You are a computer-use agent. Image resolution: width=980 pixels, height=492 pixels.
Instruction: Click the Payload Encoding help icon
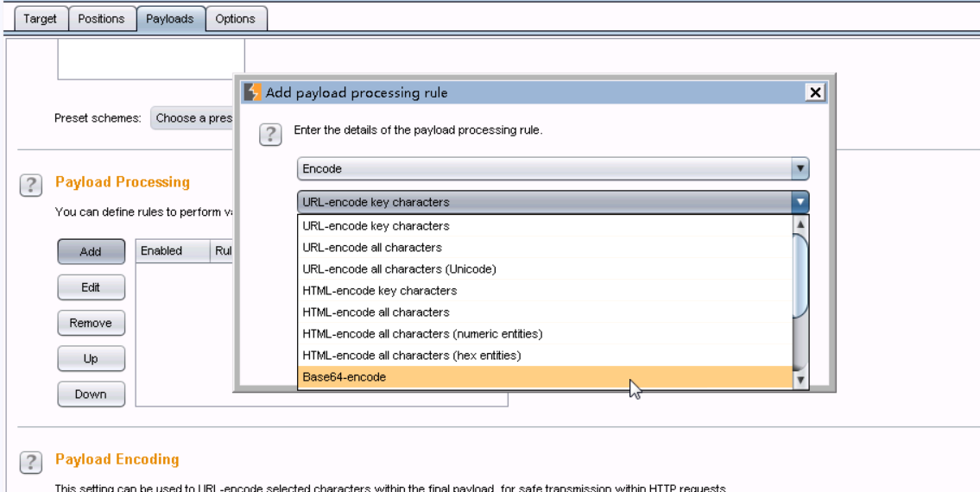point(30,462)
